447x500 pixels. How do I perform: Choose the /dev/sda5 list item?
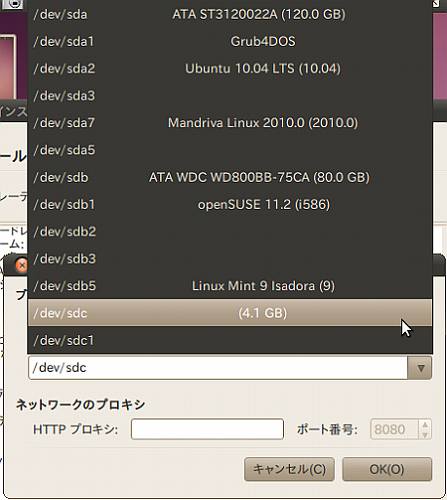[x=230, y=150]
